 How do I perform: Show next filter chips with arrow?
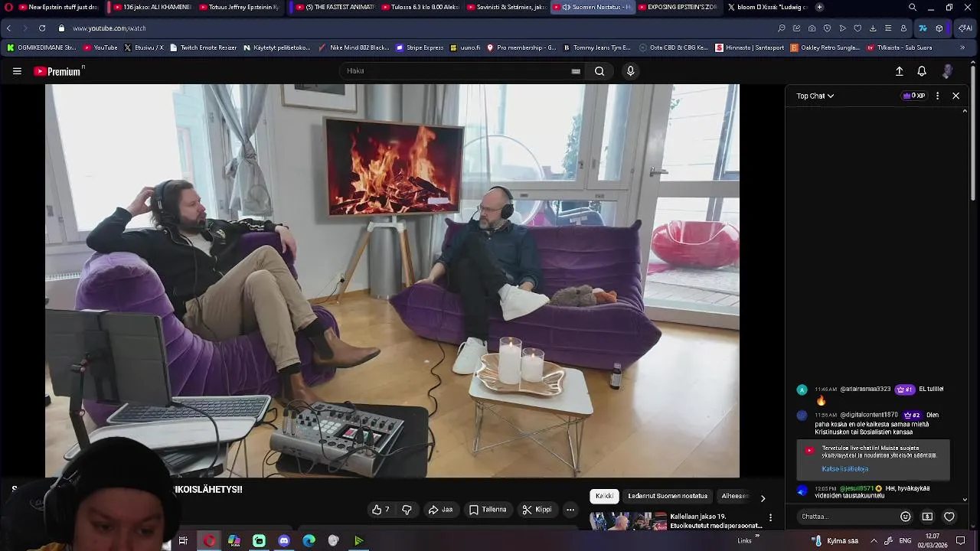coord(763,498)
